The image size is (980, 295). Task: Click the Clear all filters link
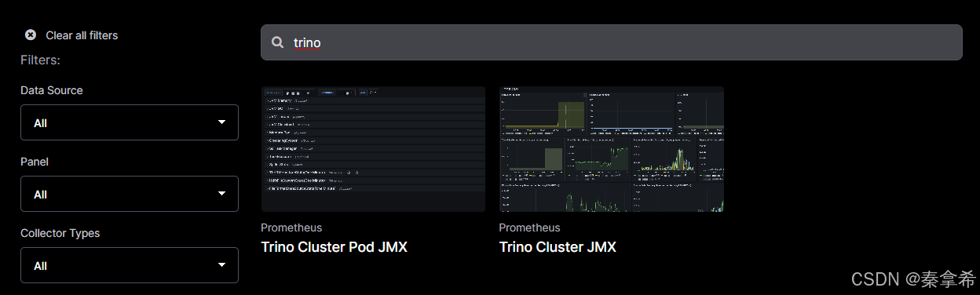(82, 35)
